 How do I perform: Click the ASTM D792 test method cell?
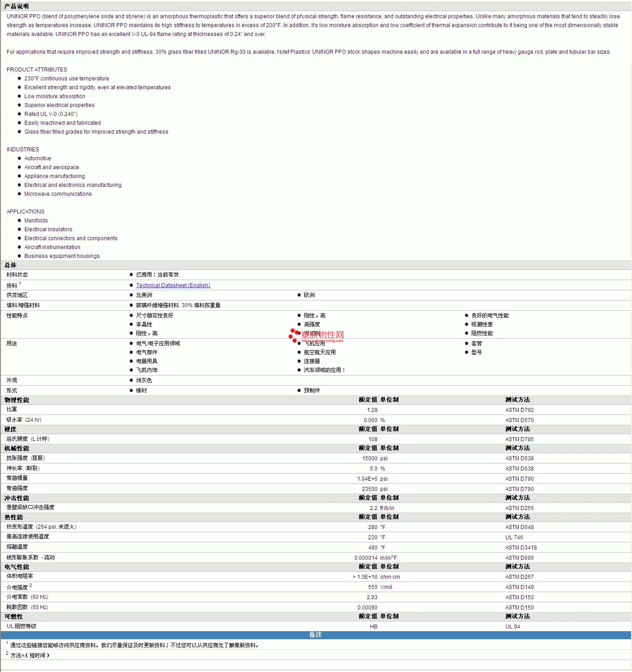click(520, 410)
